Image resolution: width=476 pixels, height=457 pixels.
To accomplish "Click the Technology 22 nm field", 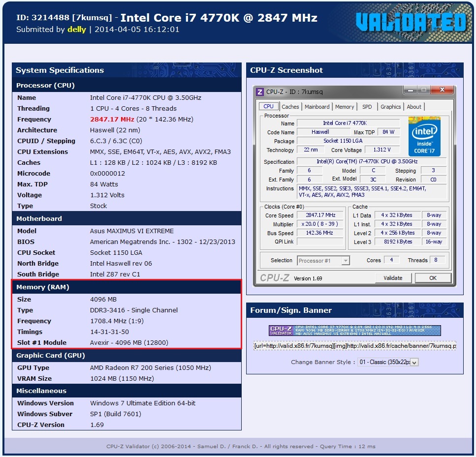I will [311, 150].
